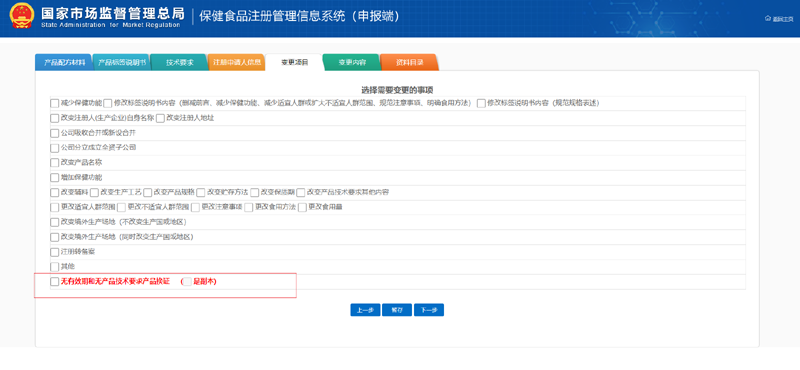
Task: Open the 资料目录 tab
Action: point(409,63)
